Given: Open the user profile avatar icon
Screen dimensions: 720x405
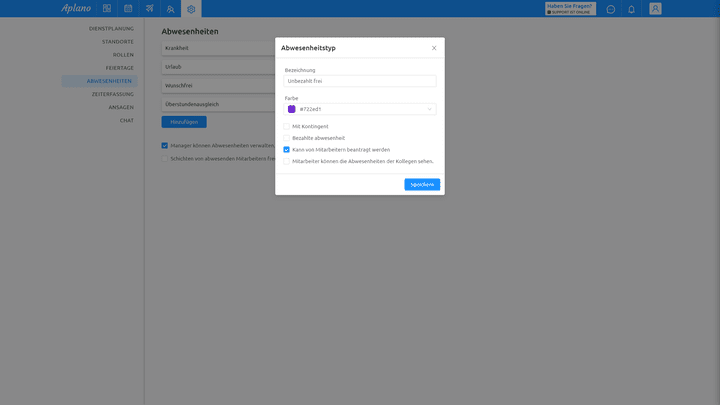Looking at the screenshot, I should [655, 9].
